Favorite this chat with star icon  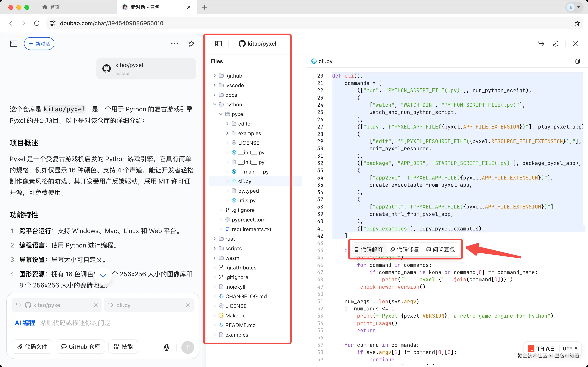(191, 44)
